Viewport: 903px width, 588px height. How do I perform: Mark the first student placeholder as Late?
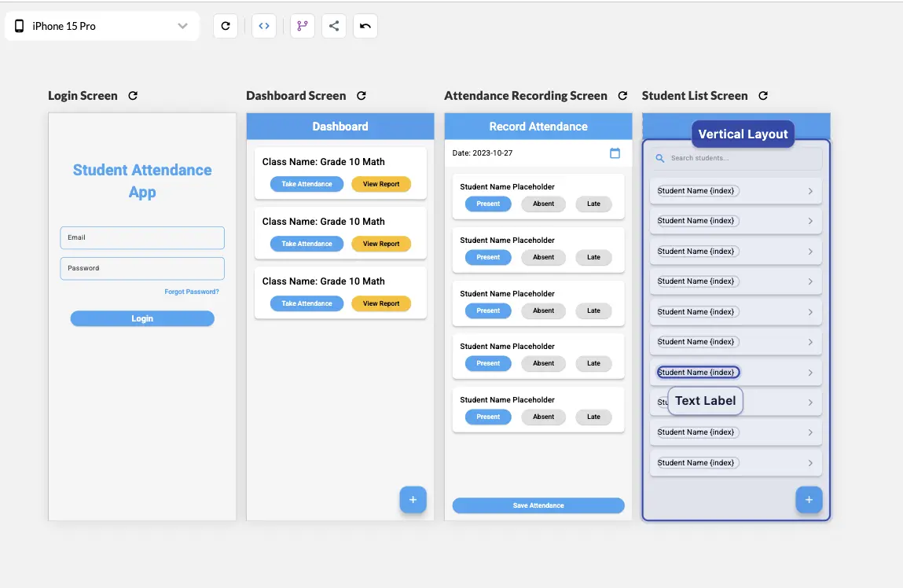(x=593, y=204)
